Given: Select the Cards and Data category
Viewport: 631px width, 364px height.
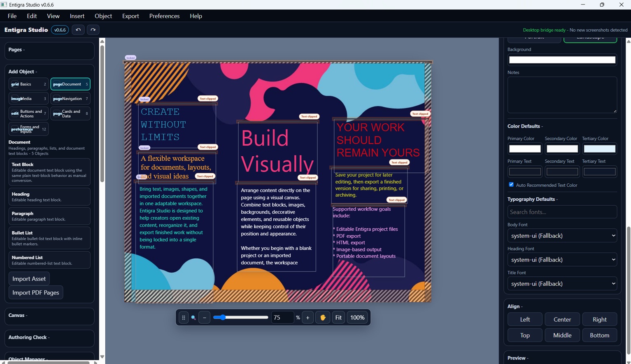Looking at the screenshot, I should click(70, 114).
